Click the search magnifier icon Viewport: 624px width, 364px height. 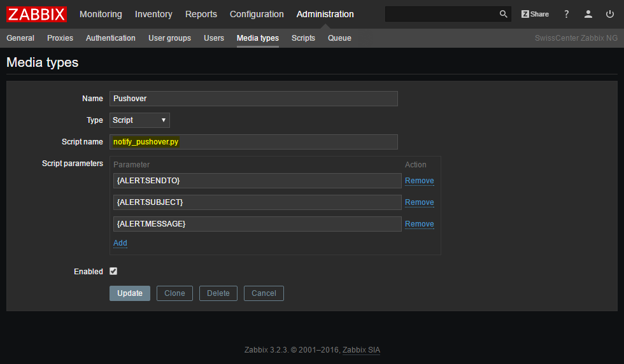tap(504, 15)
